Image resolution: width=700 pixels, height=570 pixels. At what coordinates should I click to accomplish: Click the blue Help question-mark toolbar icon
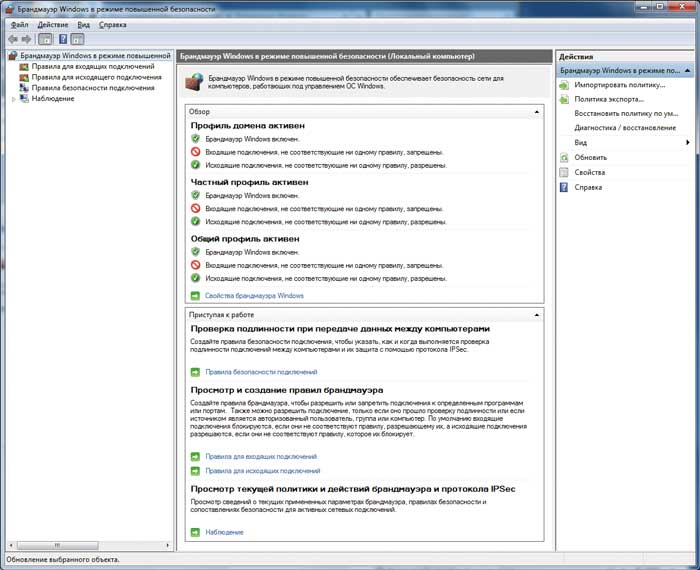click(x=62, y=39)
